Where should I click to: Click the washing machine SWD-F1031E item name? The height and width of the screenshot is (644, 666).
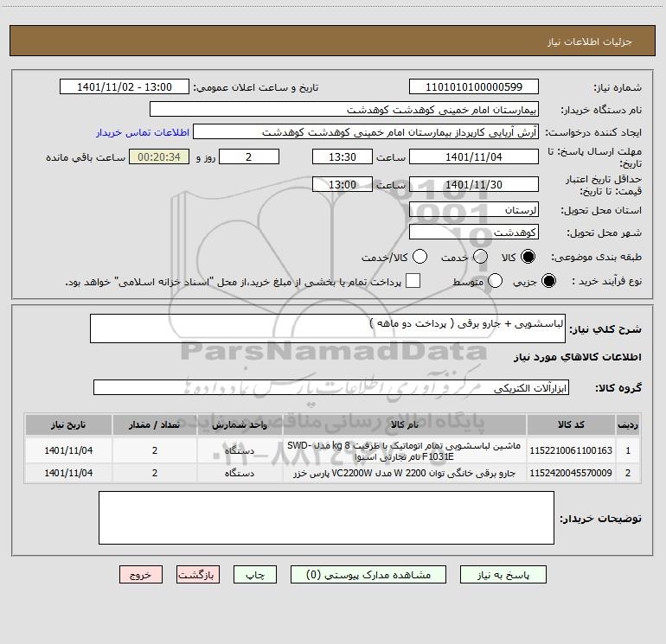405,451
